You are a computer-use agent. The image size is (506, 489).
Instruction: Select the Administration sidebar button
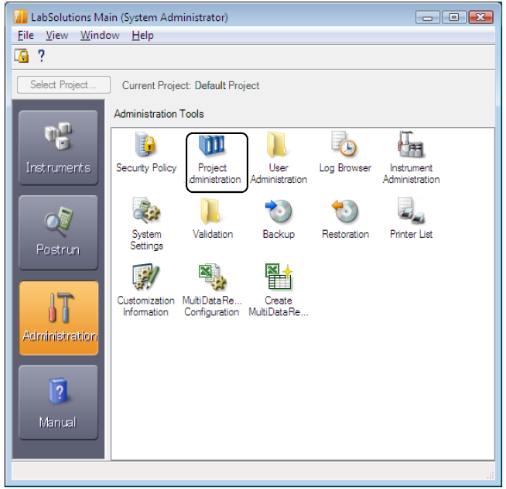(59, 318)
